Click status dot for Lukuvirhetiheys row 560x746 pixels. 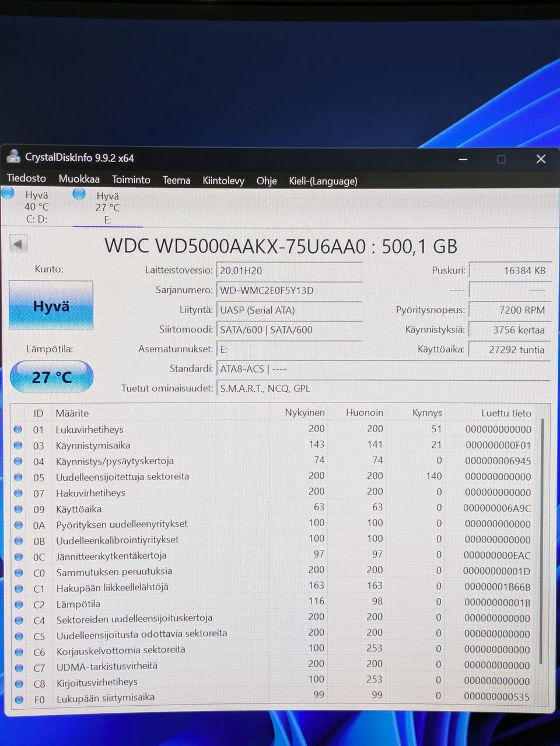[x=18, y=429]
